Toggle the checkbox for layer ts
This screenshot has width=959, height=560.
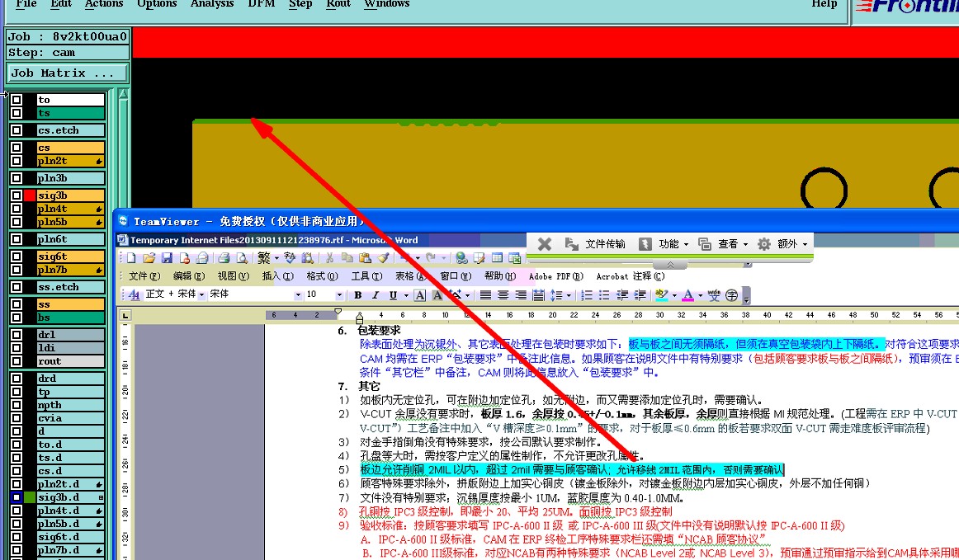point(17,113)
